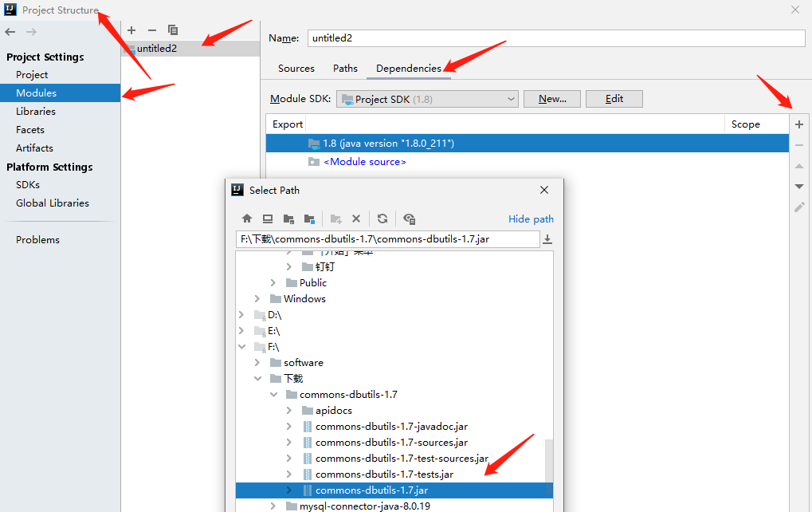The height and width of the screenshot is (512, 812).
Task: Move dependency down with down-arrow icon
Action: [x=798, y=186]
